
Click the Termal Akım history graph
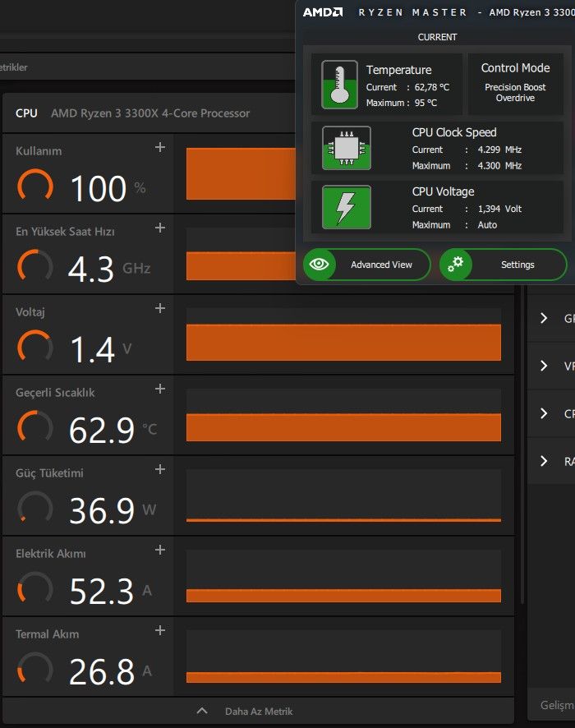[343, 657]
